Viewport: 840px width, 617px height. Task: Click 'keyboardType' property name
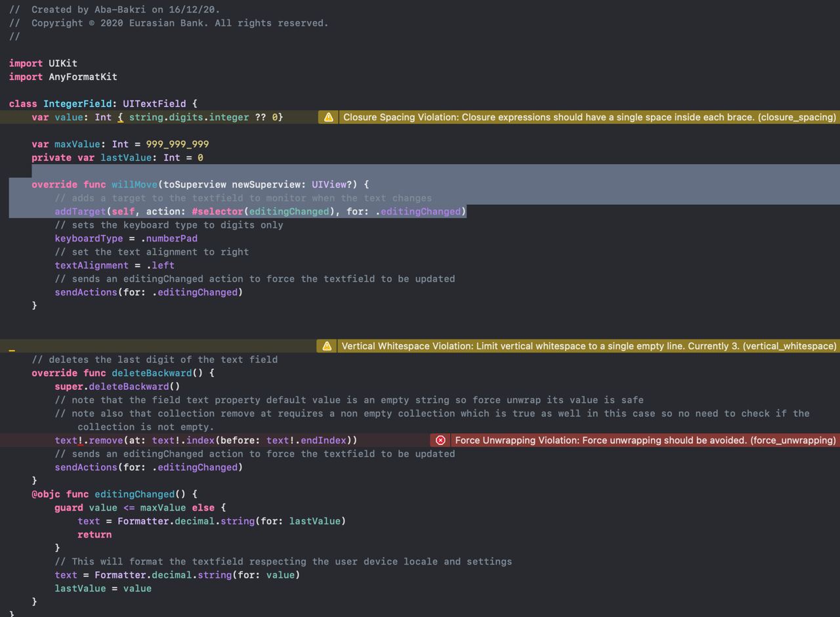tap(89, 238)
